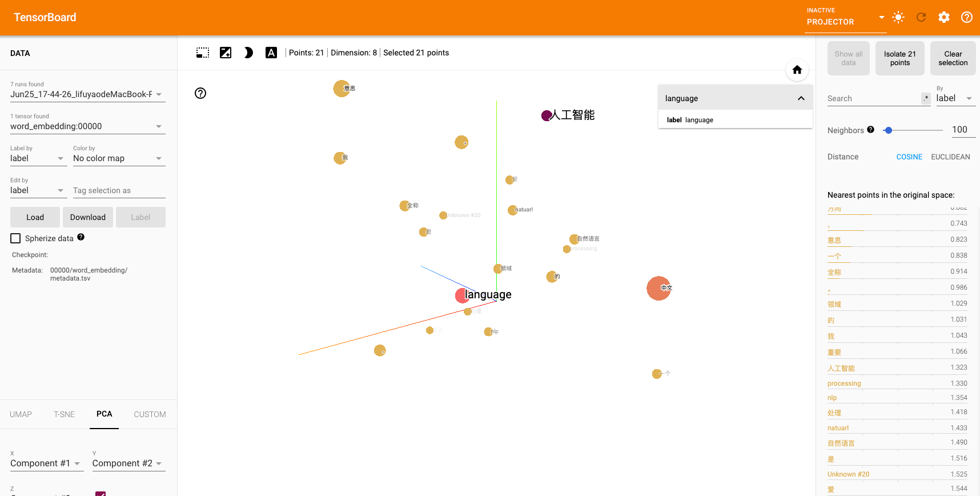Open projector help question mark icon
The height and width of the screenshot is (496, 980).
coord(200,93)
